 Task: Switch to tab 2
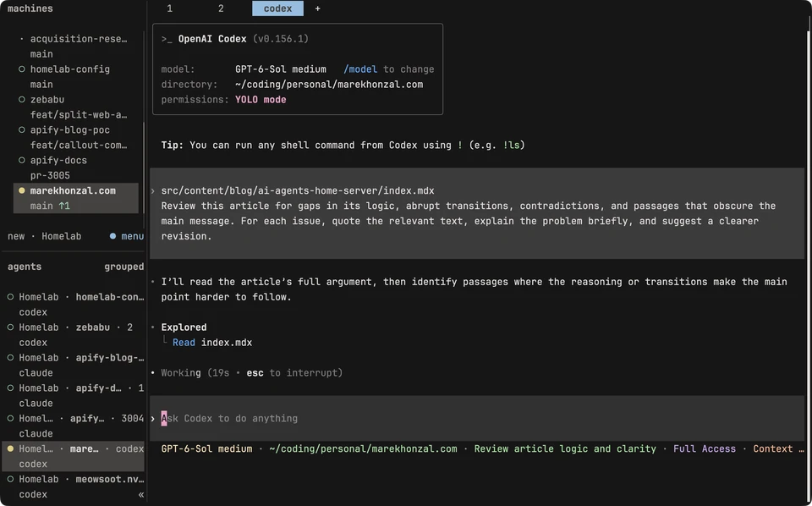coord(221,8)
